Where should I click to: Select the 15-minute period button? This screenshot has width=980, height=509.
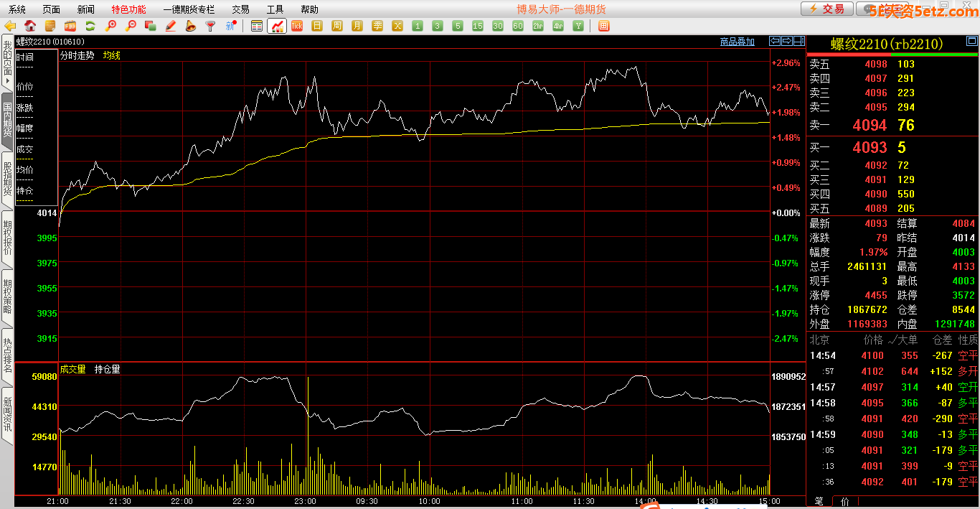click(478, 26)
